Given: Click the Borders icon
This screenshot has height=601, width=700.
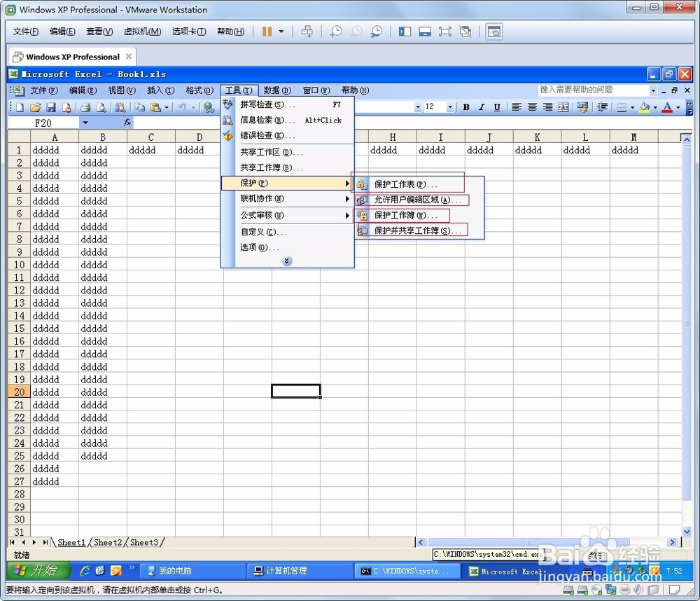Looking at the screenshot, I should (x=622, y=107).
